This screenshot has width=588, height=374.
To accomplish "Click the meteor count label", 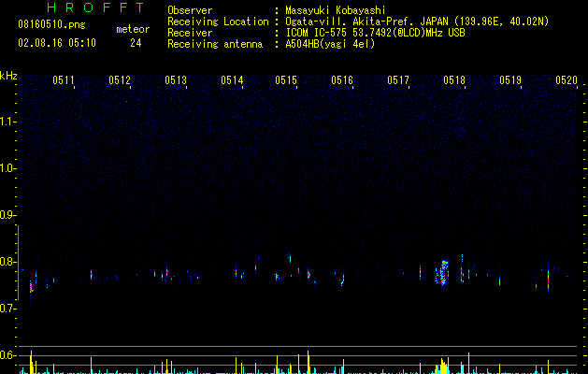I will tap(133, 29).
